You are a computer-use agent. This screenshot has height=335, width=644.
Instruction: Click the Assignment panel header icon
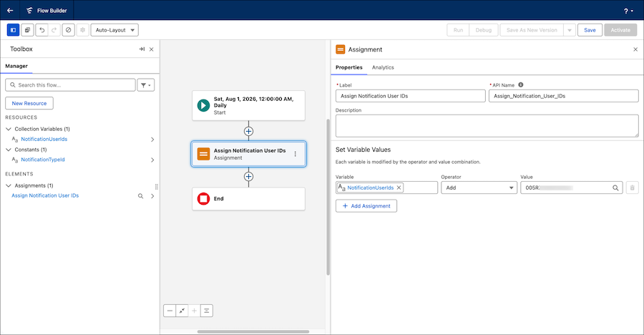pyautogui.click(x=341, y=49)
